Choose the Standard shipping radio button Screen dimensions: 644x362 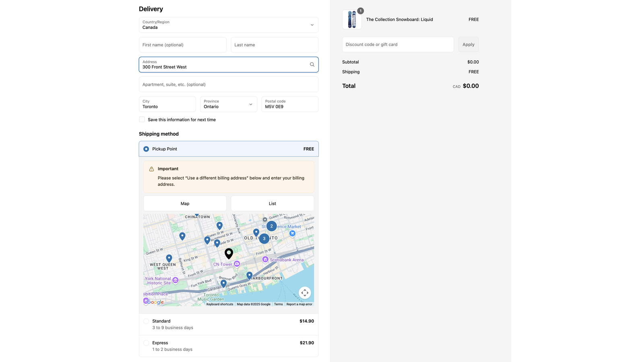[146, 321]
